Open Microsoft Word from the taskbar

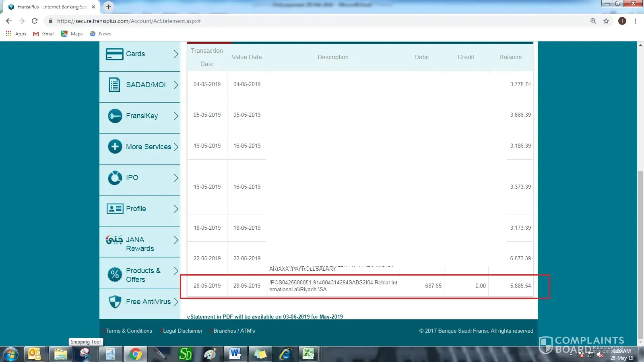click(235, 354)
